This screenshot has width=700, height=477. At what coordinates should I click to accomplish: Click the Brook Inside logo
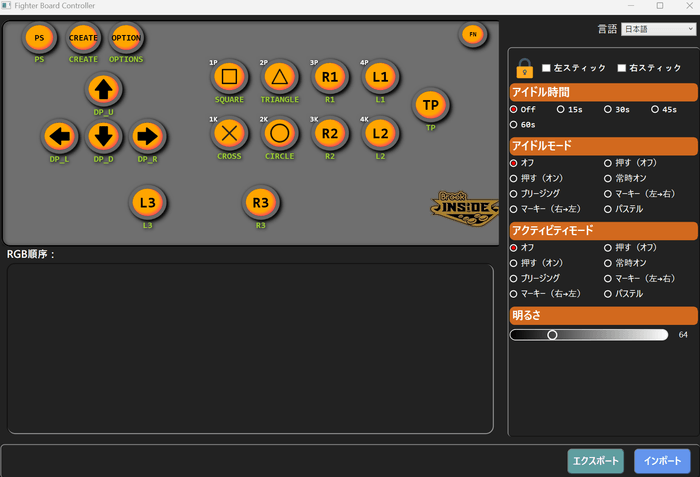pyautogui.click(x=465, y=209)
